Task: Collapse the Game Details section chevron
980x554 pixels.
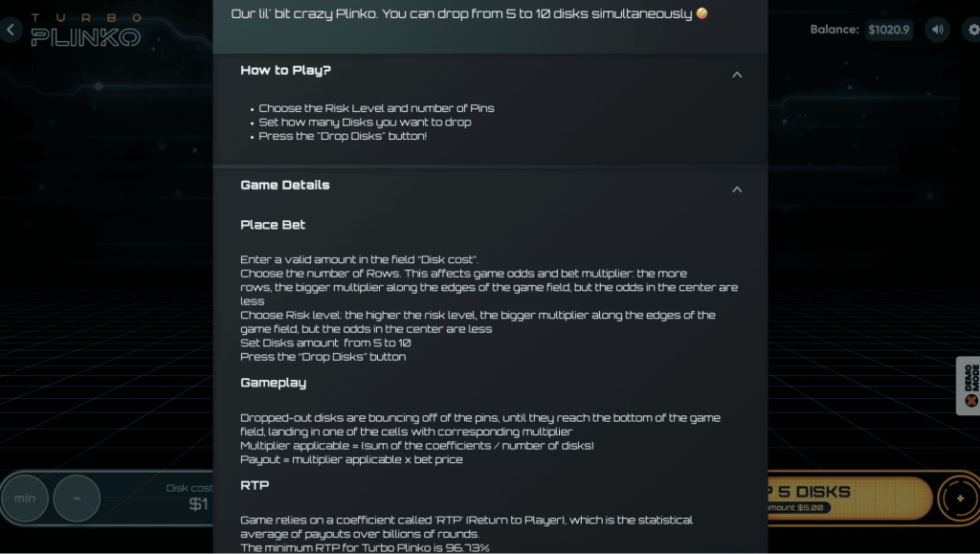Action: tap(737, 189)
